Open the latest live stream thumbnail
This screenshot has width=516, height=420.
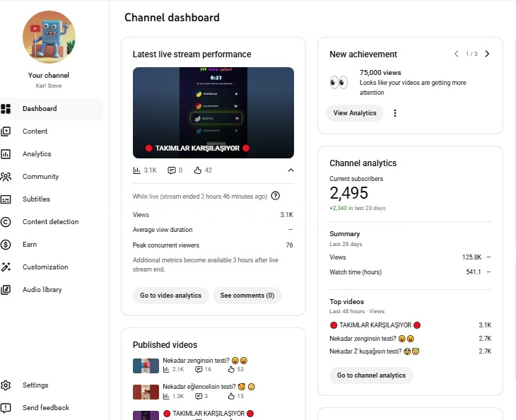pos(213,112)
